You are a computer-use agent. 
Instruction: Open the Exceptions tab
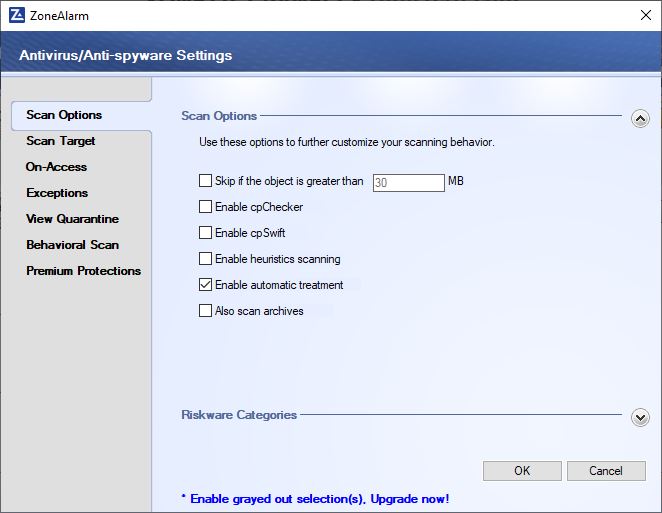(57, 193)
